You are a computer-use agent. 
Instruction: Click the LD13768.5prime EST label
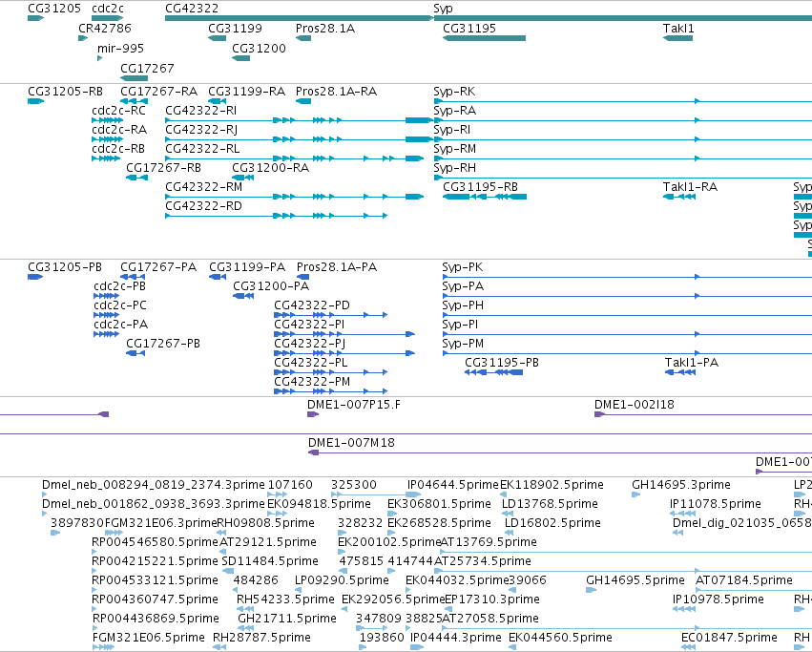(550, 504)
